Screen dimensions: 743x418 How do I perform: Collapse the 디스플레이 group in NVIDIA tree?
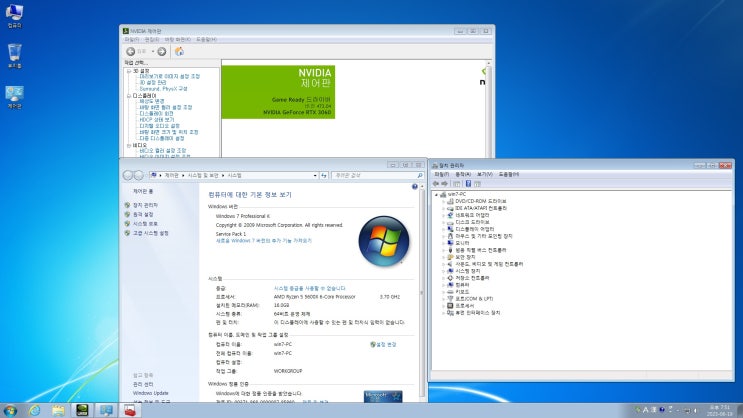pos(129,96)
